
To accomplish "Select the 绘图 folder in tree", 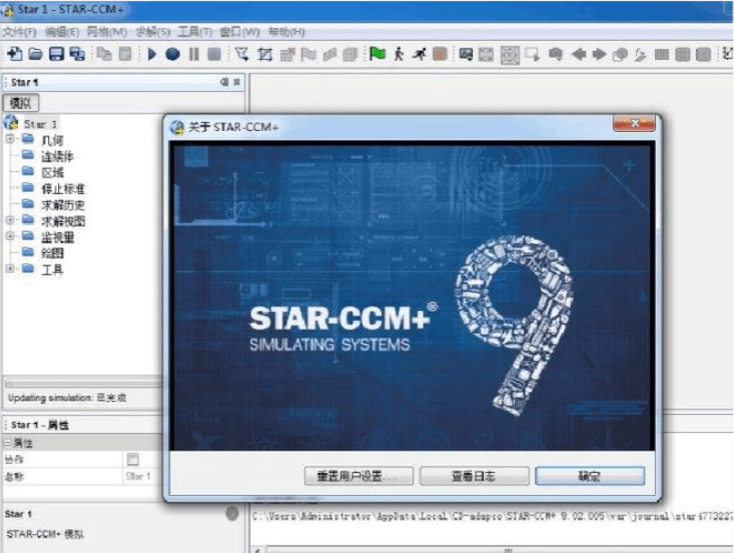I will [52, 253].
